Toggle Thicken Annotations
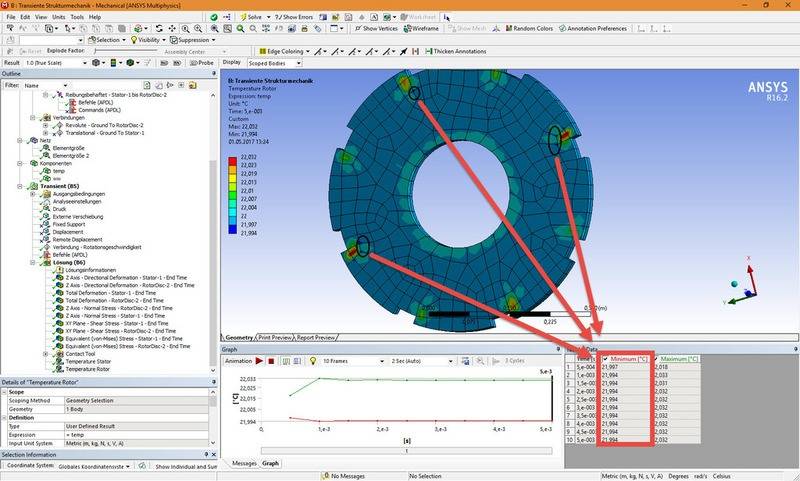The height and width of the screenshot is (481, 800). (455, 52)
